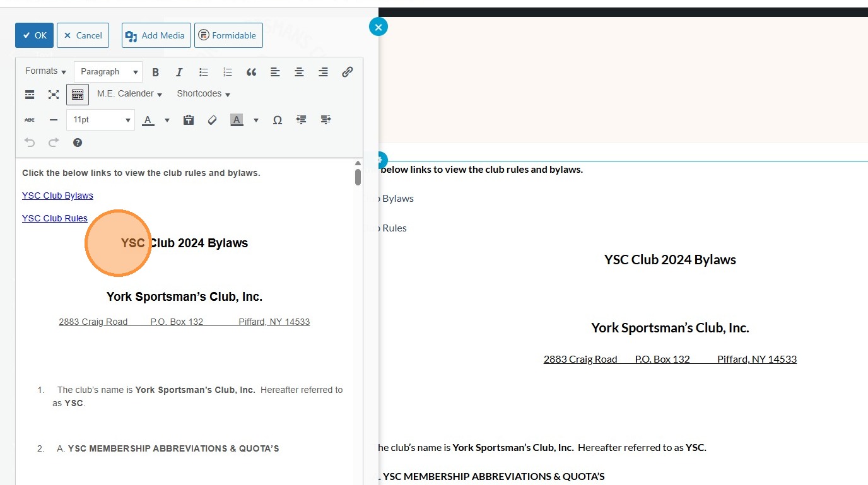Click 'Piffard, NY 14533' in preview page
The image size is (868, 485).
pos(757,359)
